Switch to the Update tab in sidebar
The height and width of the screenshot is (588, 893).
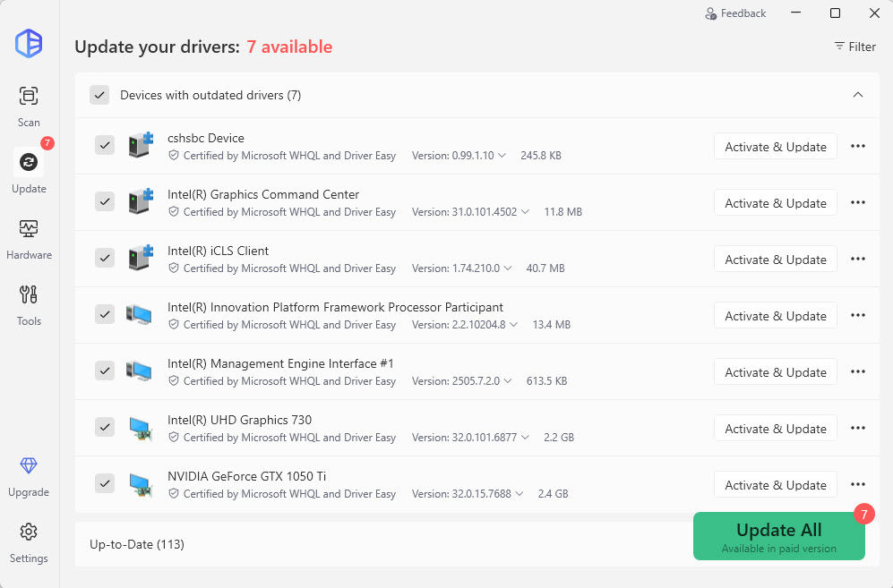click(29, 172)
